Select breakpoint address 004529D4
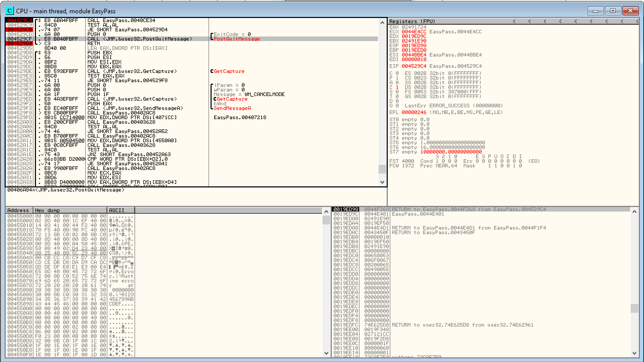This screenshot has width=644, height=362. click(20, 43)
